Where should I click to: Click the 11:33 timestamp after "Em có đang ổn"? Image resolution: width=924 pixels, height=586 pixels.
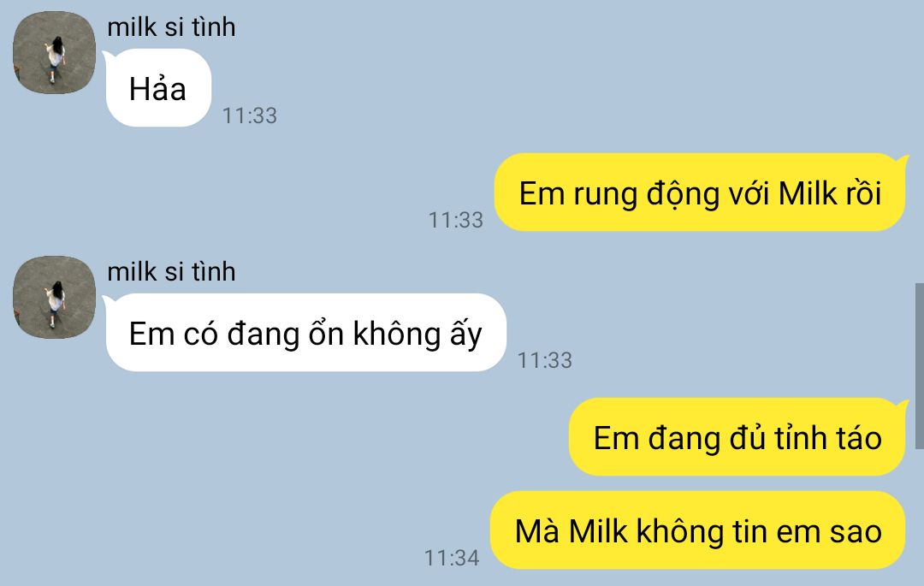[545, 360]
